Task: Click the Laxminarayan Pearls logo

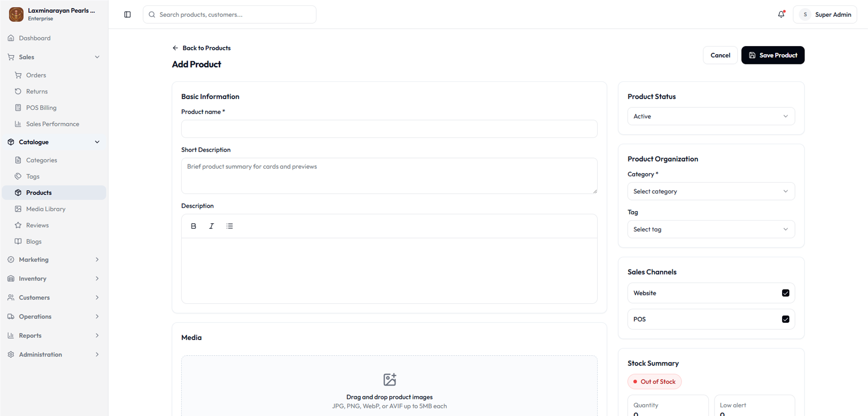Action: [x=16, y=15]
